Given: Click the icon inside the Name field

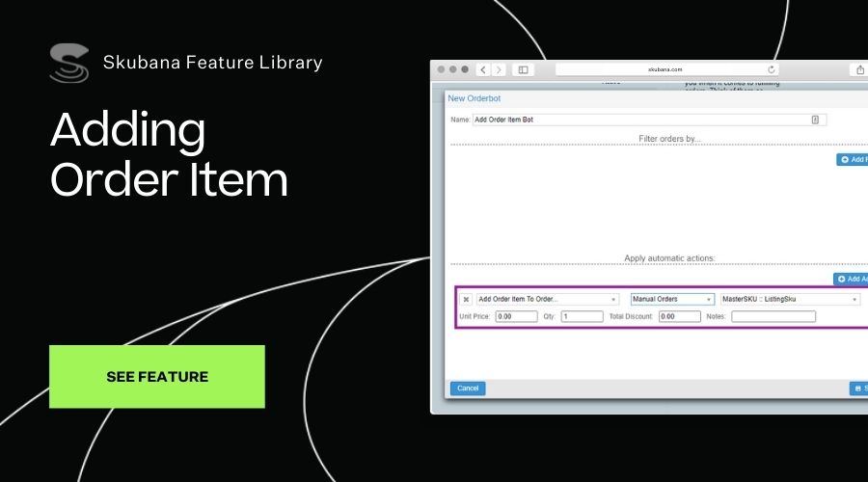Looking at the screenshot, I should 815,120.
